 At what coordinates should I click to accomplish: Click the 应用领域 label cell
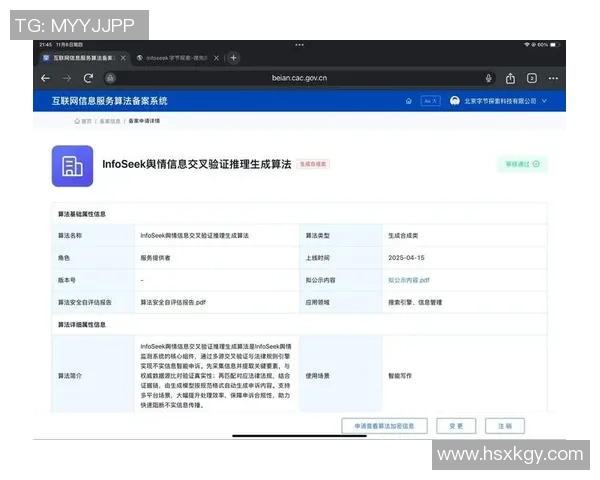[x=341, y=302]
